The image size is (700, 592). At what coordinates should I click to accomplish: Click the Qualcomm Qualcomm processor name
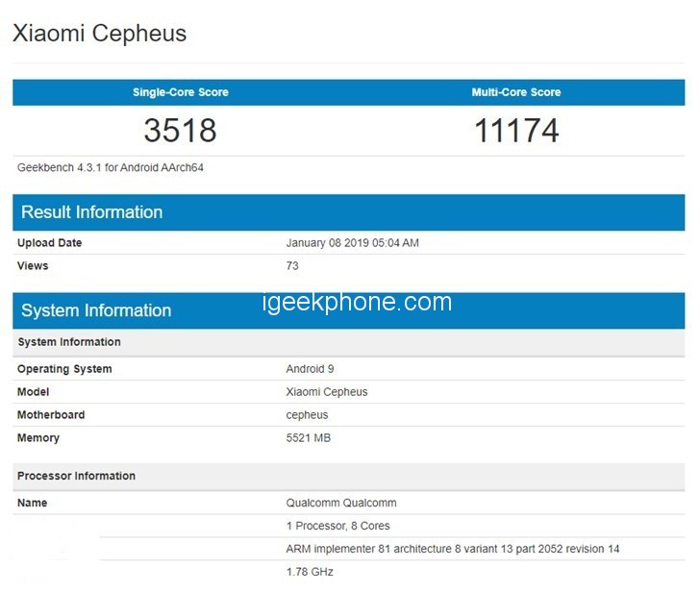[x=341, y=503]
